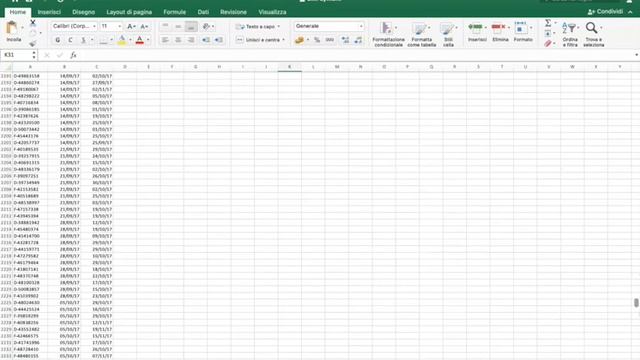Confirm formula entry checkmark icon
640x360 pixels.
60,55
